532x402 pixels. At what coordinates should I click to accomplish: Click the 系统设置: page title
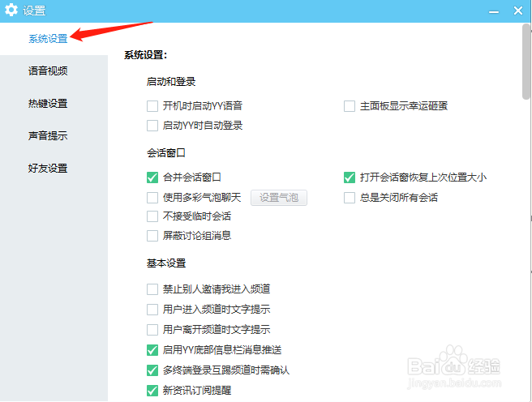[145, 55]
